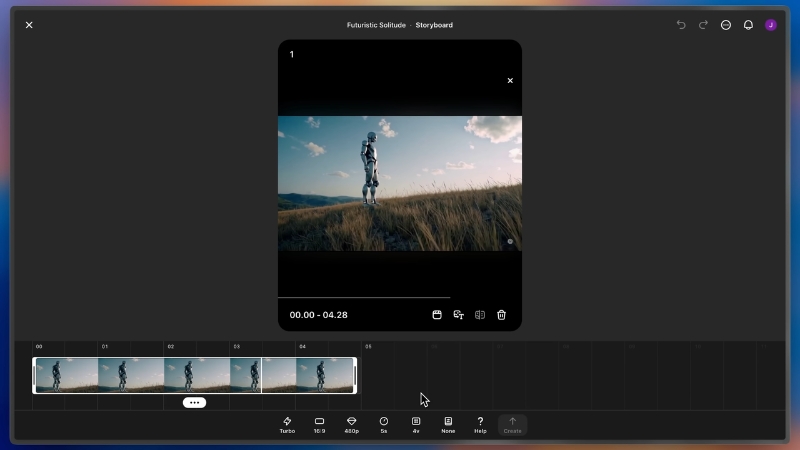Click the Storyboard title label
This screenshot has width=800, height=450.
(434, 25)
